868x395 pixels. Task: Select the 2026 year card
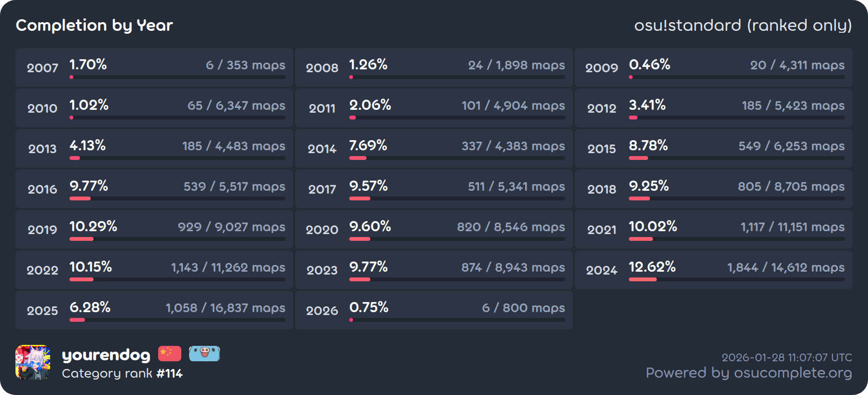tap(434, 310)
